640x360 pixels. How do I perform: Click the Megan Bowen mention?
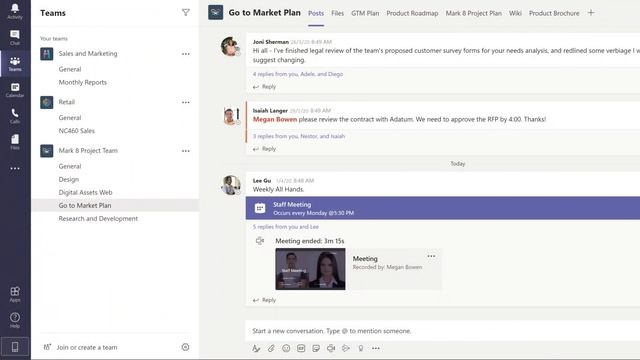275,119
